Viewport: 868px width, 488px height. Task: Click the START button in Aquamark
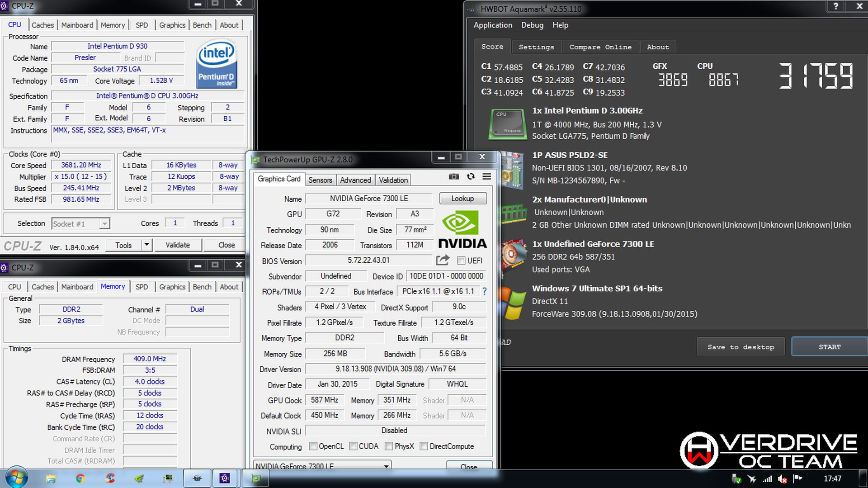pos(830,347)
